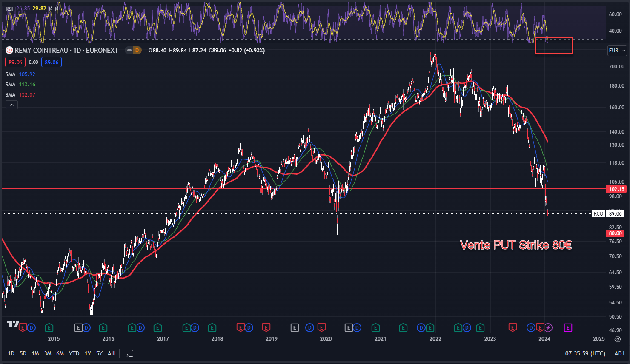Click the leftmost red earnings E marker
630x364 pixels.
23,327
